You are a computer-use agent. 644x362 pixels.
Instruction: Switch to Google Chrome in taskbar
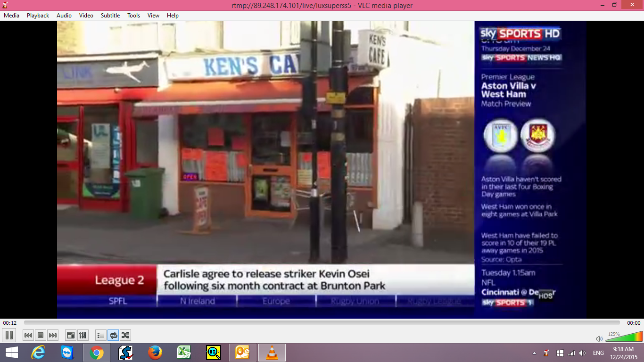tap(97, 353)
